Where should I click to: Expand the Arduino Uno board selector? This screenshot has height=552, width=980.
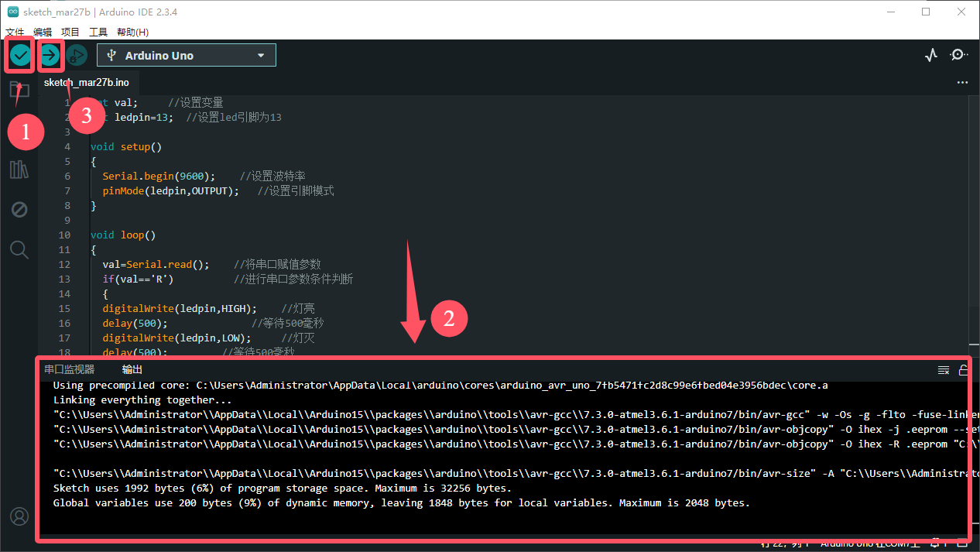click(187, 55)
